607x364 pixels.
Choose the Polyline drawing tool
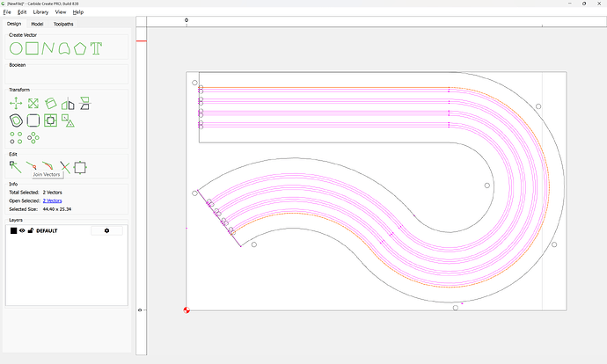coord(48,47)
